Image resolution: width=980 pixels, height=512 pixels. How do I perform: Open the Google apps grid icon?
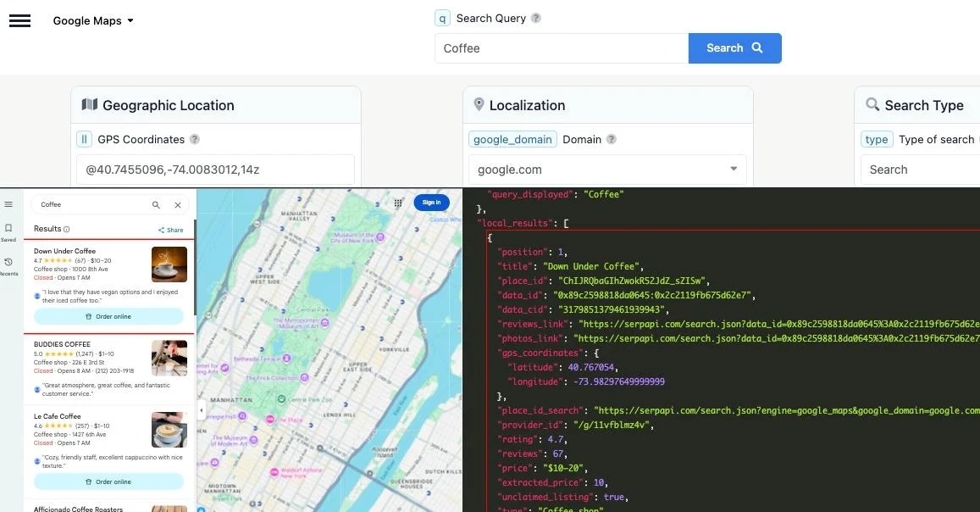(398, 203)
